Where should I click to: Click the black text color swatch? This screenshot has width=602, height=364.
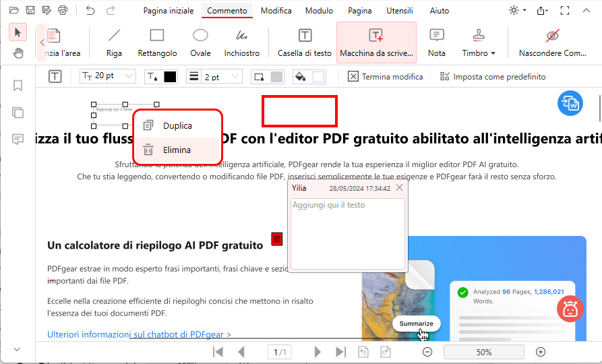[170, 77]
